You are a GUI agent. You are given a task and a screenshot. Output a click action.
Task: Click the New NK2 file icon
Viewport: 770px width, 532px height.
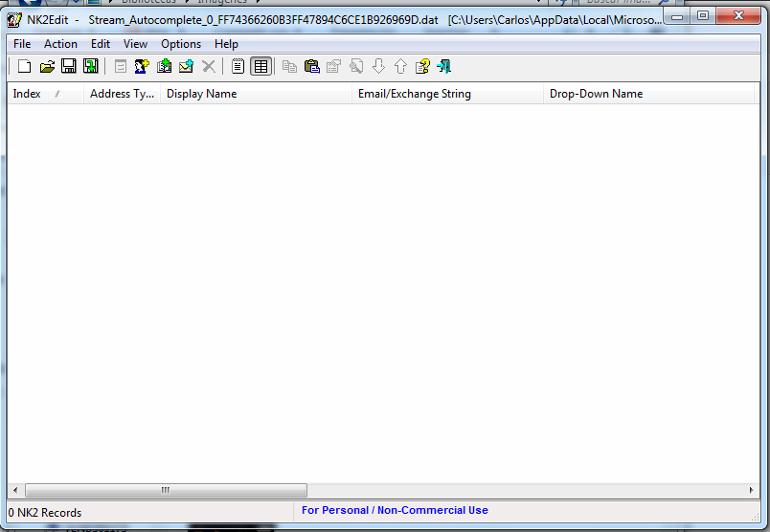(x=24, y=66)
